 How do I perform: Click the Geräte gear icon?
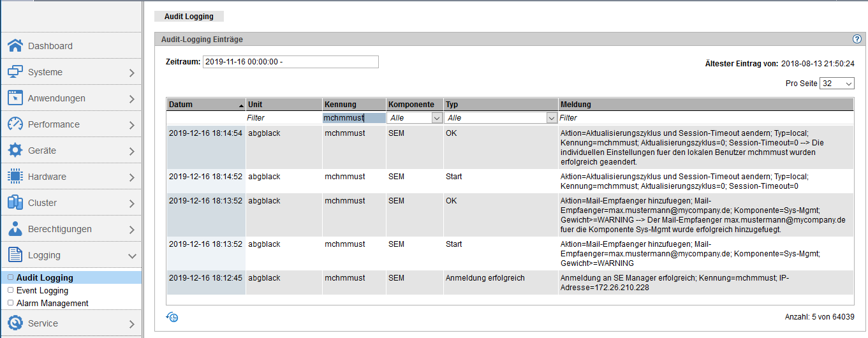click(x=15, y=151)
